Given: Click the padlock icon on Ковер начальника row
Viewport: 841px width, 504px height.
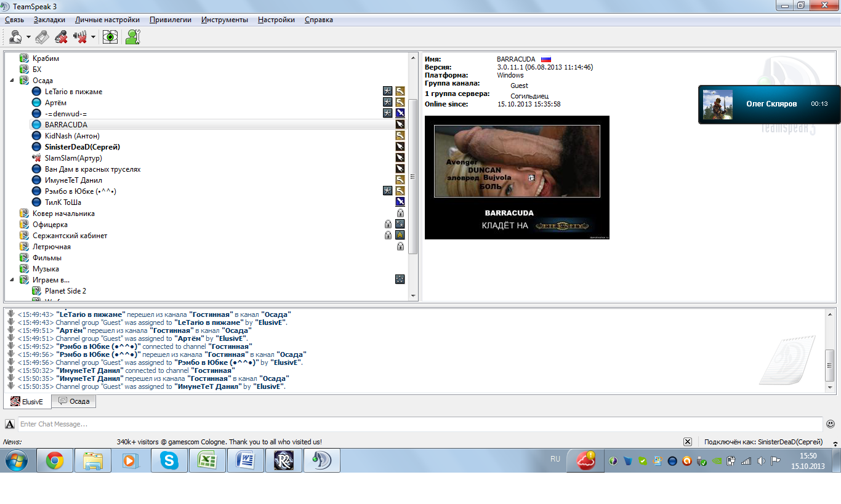Looking at the screenshot, I should click(x=400, y=213).
